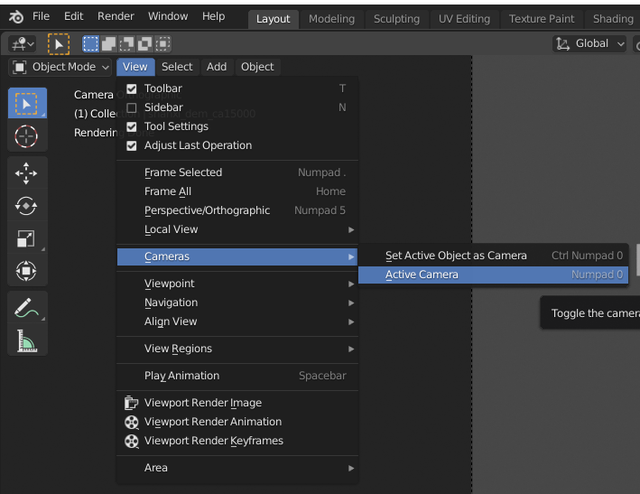Open the Render menu in top bar
640x494 pixels.
(x=116, y=17)
